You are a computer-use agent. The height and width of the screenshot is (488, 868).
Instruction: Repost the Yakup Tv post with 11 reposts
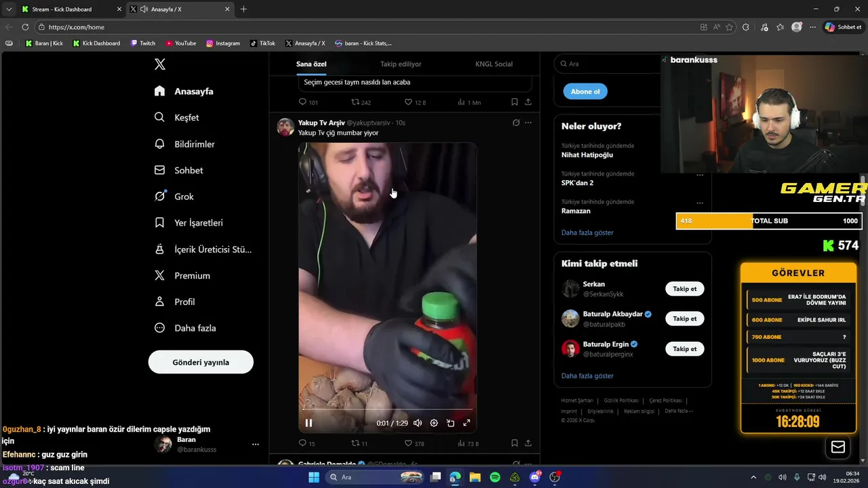pyautogui.click(x=355, y=443)
